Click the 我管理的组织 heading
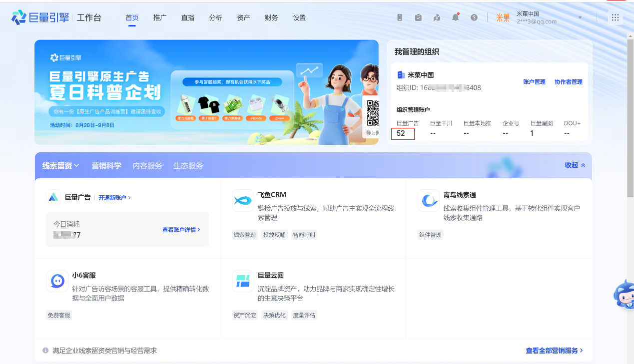This screenshot has height=364, width=634. pos(417,52)
